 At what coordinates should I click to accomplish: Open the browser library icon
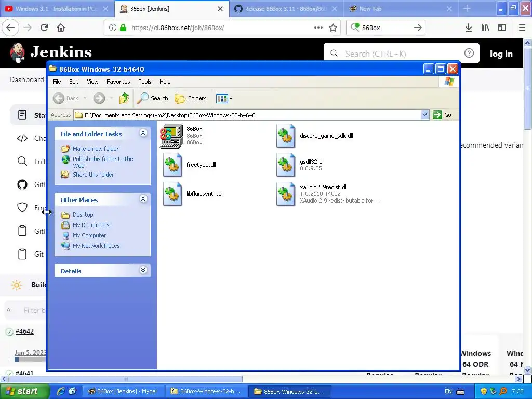[x=486, y=28]
